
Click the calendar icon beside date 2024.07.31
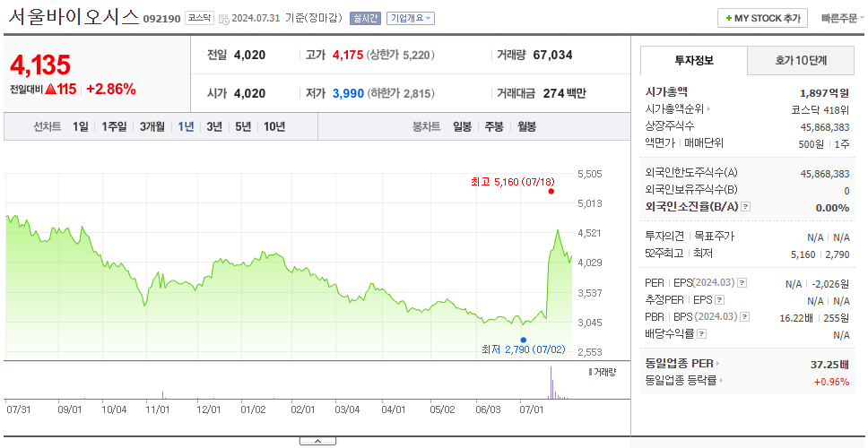[x=223, y=19]
